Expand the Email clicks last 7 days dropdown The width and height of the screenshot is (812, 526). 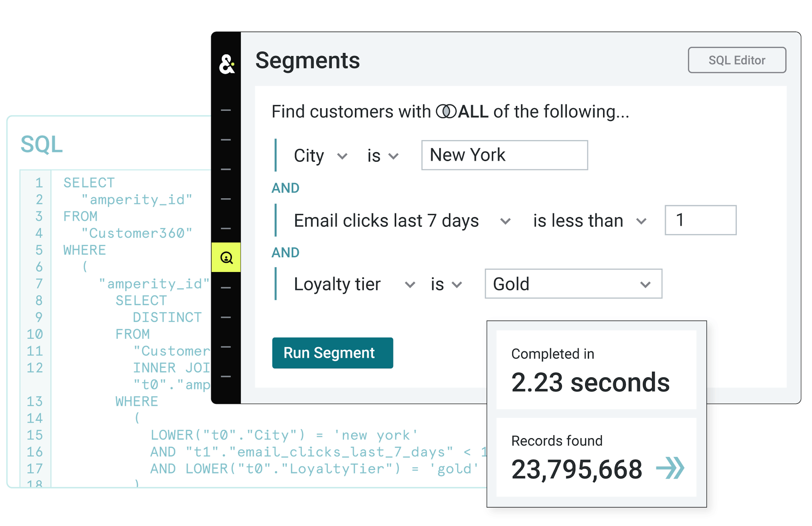click(505, 221)
